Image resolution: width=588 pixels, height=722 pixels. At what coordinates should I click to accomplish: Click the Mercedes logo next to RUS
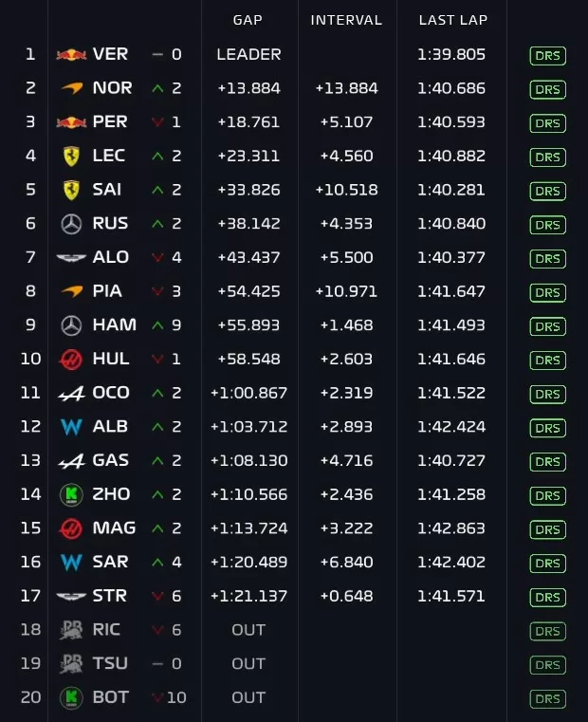click(71, 224)
